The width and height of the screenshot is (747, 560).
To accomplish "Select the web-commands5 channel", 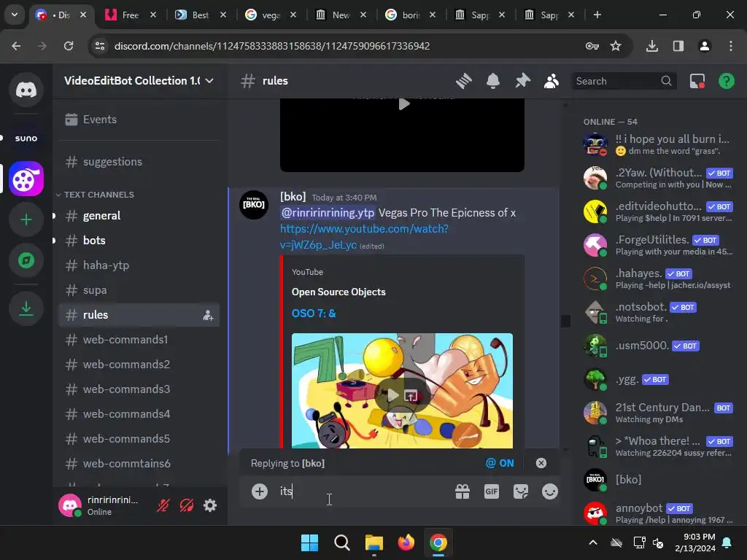I will 139,438.
